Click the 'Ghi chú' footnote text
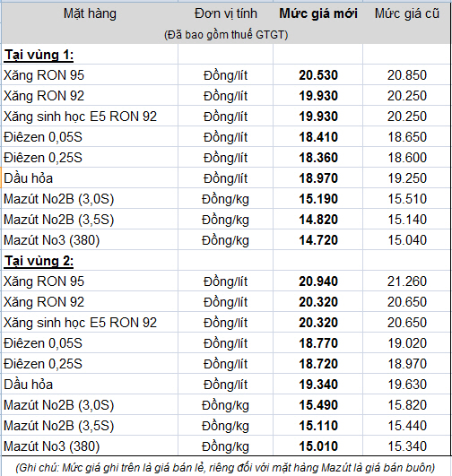Viewport: 452px width, 476px height. pos(225,468)
